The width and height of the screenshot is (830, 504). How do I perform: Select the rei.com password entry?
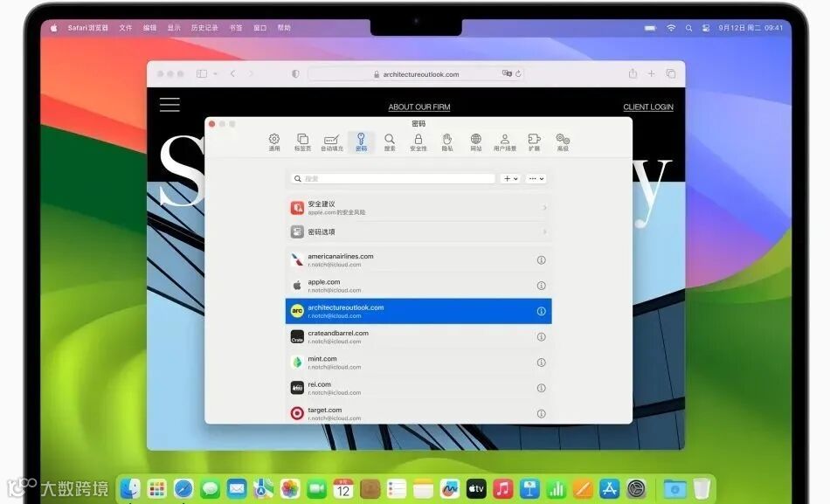coord(418,388)
